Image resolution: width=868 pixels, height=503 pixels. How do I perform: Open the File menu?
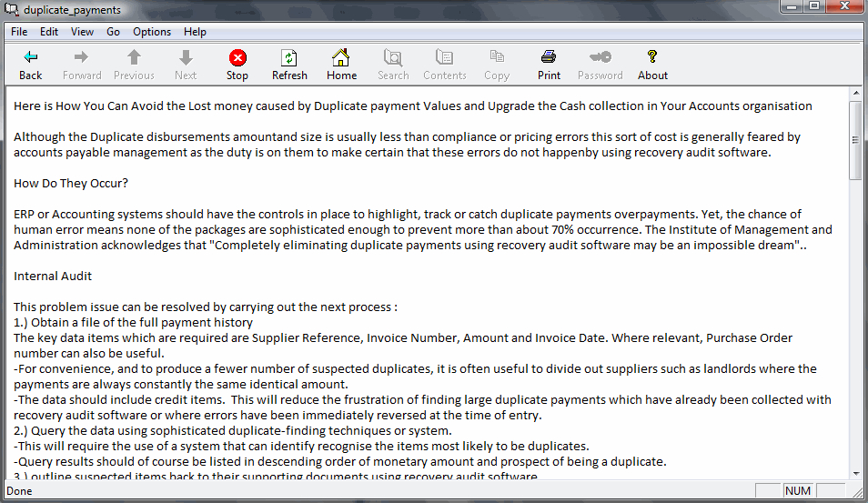point(19,32)
